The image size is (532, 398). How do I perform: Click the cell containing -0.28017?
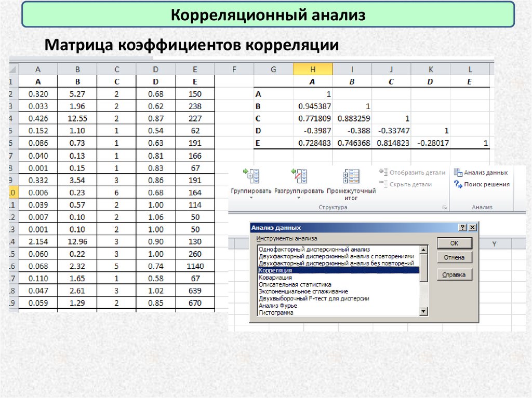[431, 143]
